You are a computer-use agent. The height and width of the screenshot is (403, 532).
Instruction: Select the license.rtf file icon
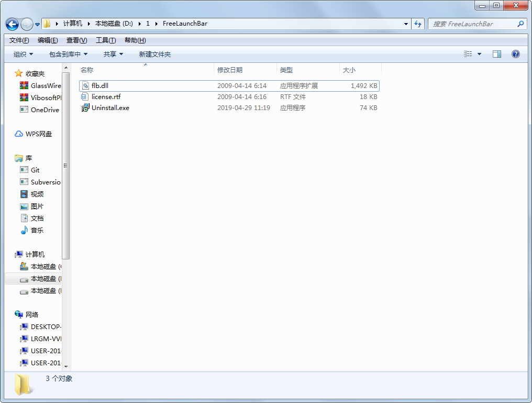coord(85,97)
